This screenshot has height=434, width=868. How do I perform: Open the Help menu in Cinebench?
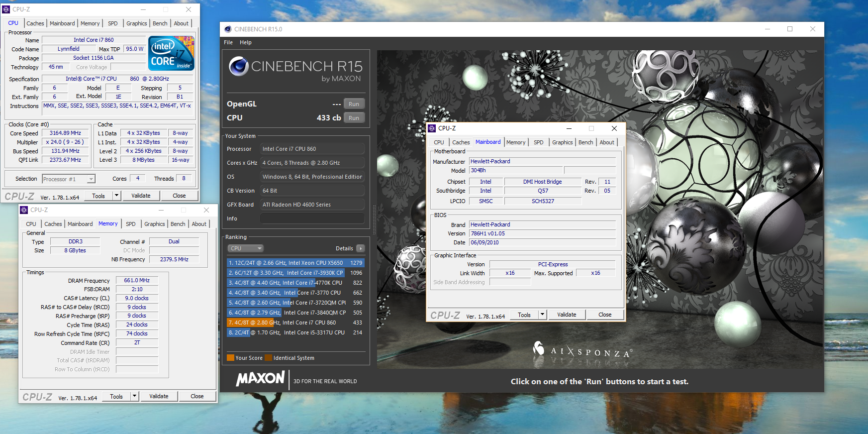246,43
